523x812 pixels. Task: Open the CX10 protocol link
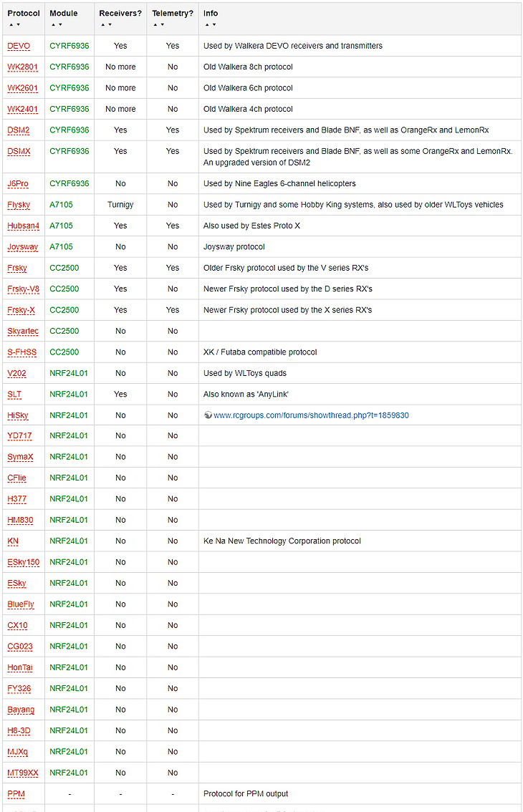18,626
